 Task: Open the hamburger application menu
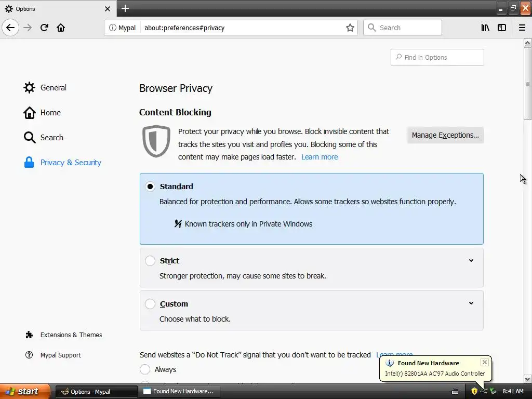[x=522, y=28]
